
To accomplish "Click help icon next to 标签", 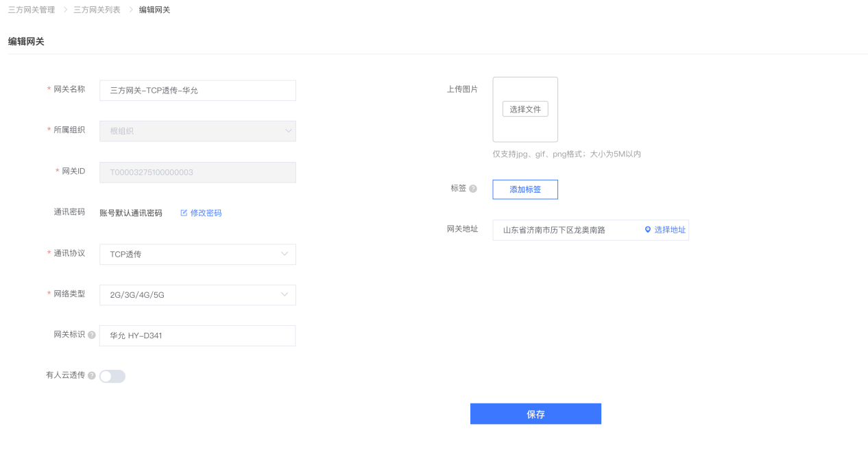I will click(x=473, y=189).
